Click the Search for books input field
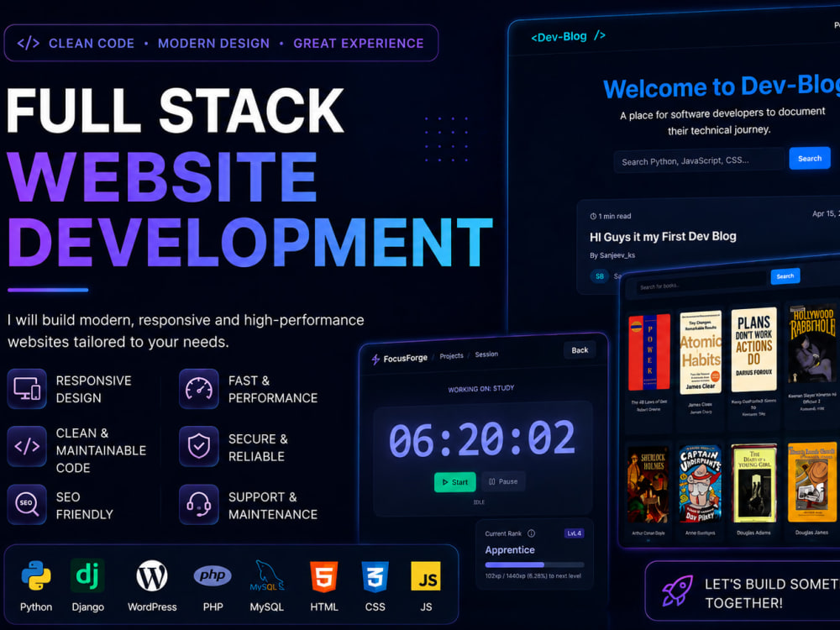This screenshot has width=840, height=630. pyautogui.click(x=701, y=282)
